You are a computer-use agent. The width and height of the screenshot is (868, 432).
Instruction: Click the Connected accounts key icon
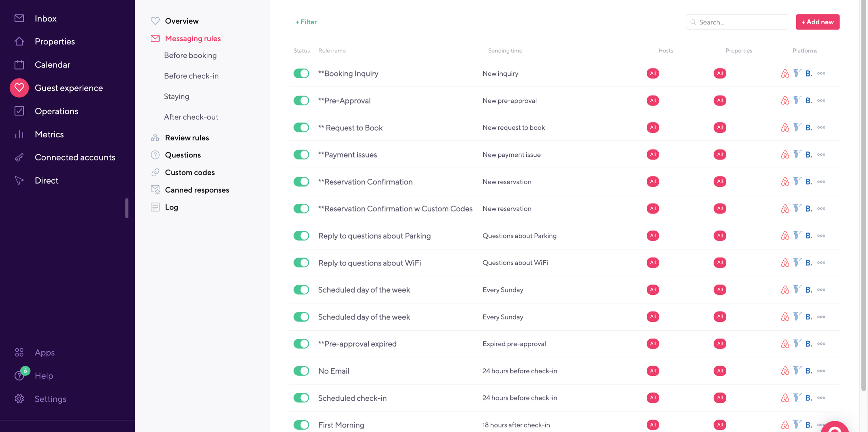(19, 157)
